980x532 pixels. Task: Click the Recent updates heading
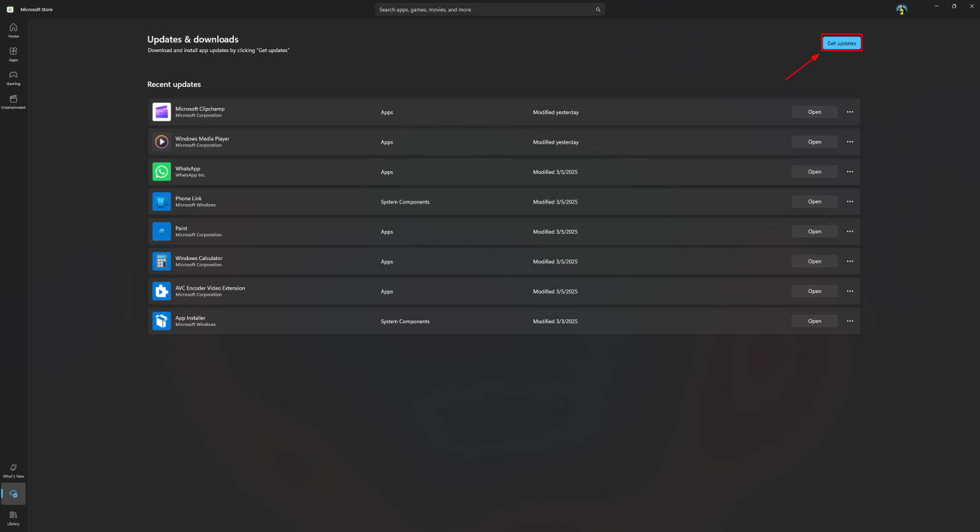point(174,84)
